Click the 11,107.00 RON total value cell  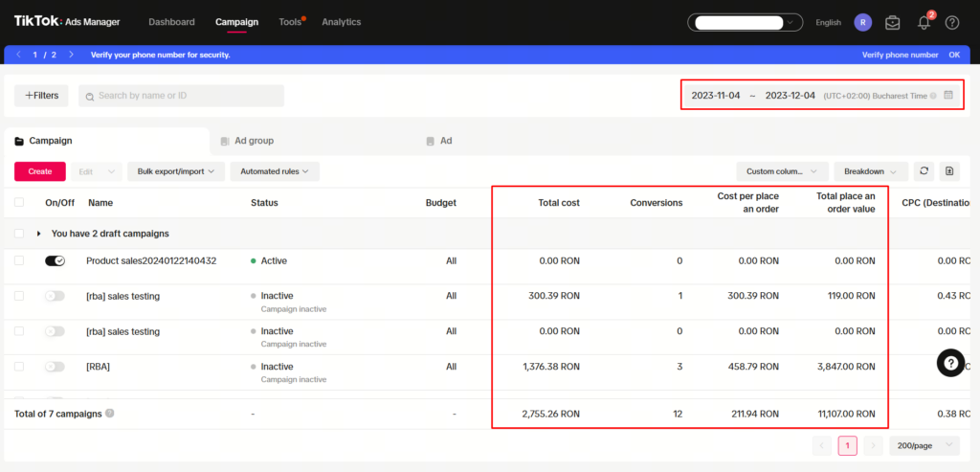pos(844,414)
